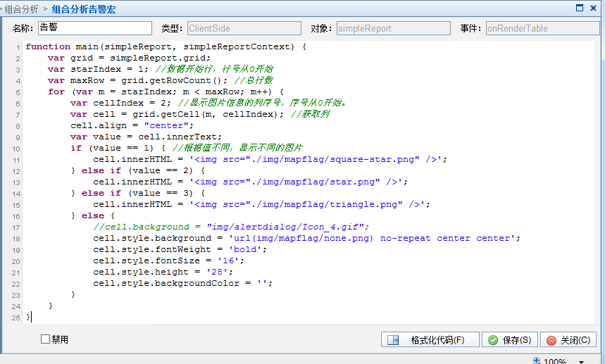Viewport: 605px width, 364px height.
Task: Click the red cross icon on close button
Action: pyautogui.click(x=551, y=340)
